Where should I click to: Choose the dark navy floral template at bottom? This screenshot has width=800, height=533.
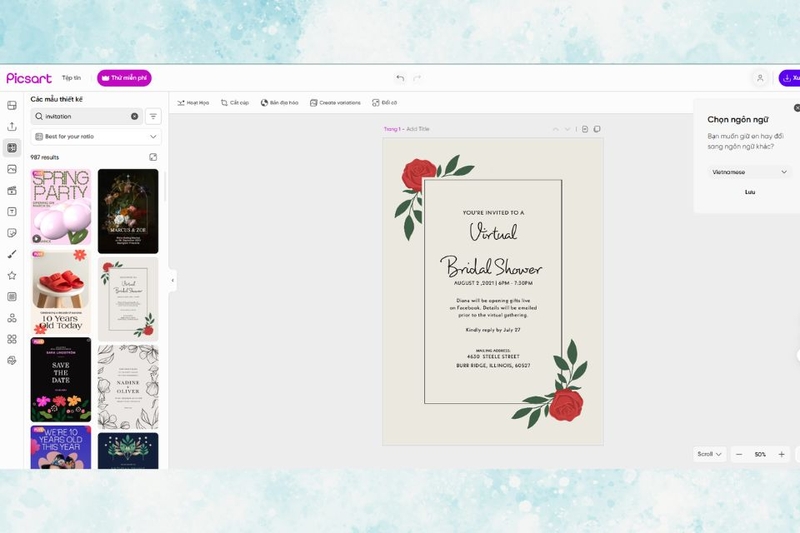128,451
